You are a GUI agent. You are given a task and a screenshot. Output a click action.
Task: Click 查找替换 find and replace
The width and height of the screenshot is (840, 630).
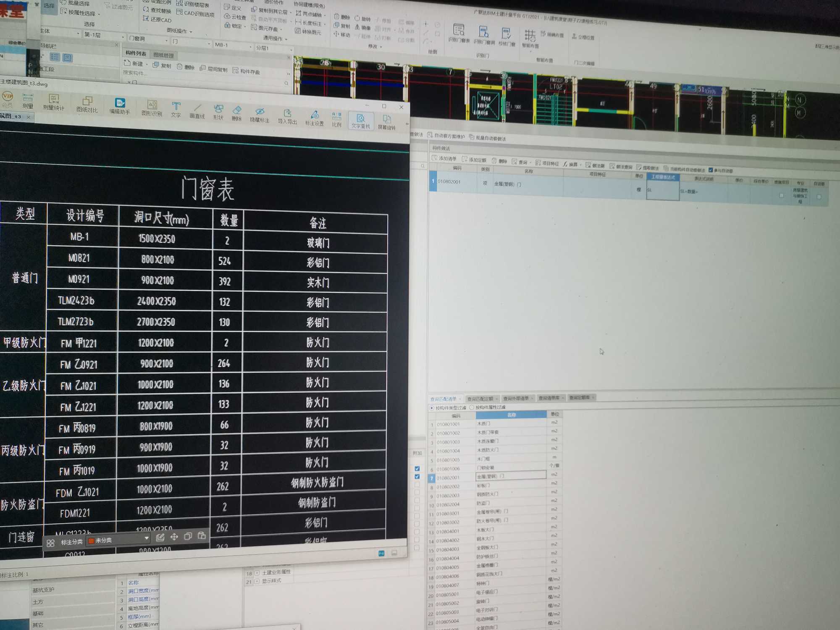(x=157, y=10)
